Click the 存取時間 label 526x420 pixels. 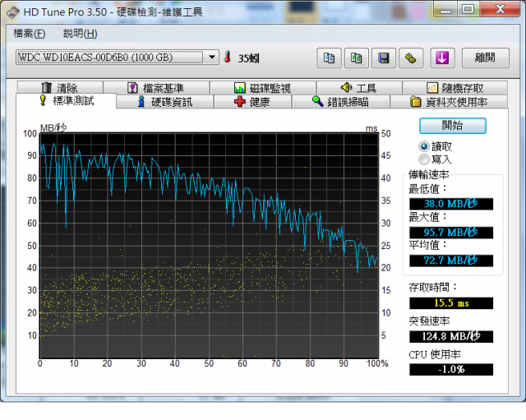point(433,287)
